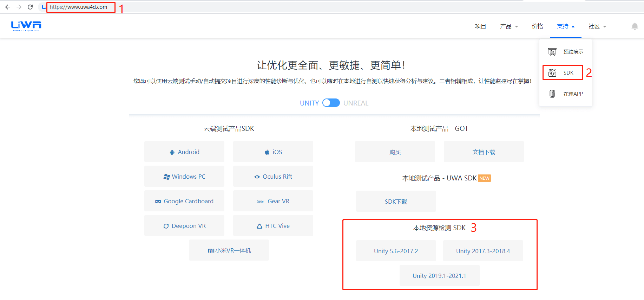
Task: Open the 项目 menu item
Action: point(480,26)
